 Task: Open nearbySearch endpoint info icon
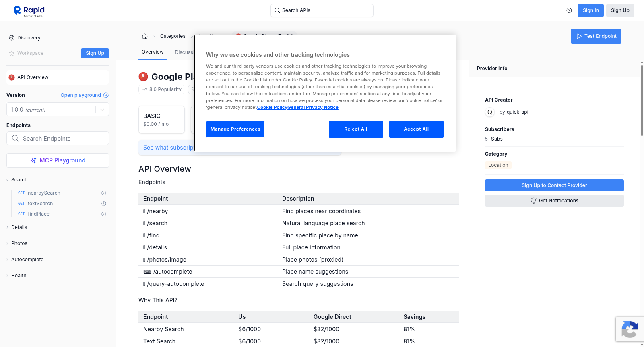point(104,193)
